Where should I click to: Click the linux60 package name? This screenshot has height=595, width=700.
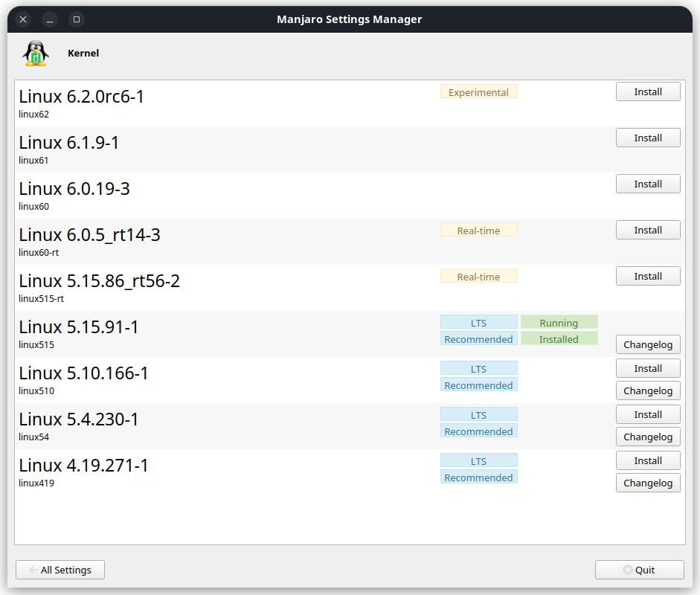(x=34, y=206)
